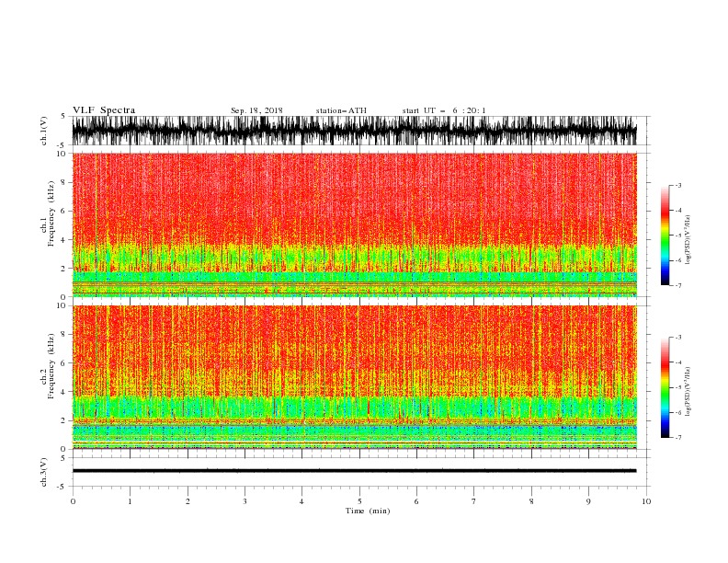
Task: Click the ch.3 flat voltage trace
Action: coord(354,471)
